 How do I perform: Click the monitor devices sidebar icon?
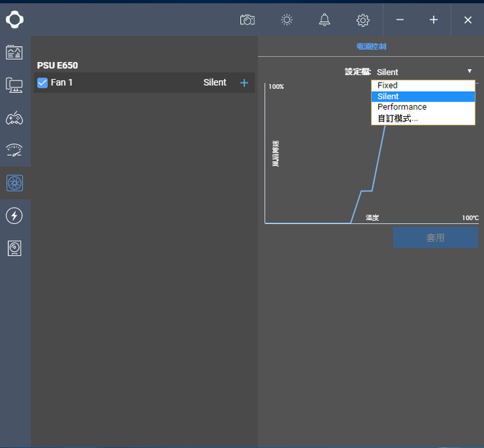15,85
